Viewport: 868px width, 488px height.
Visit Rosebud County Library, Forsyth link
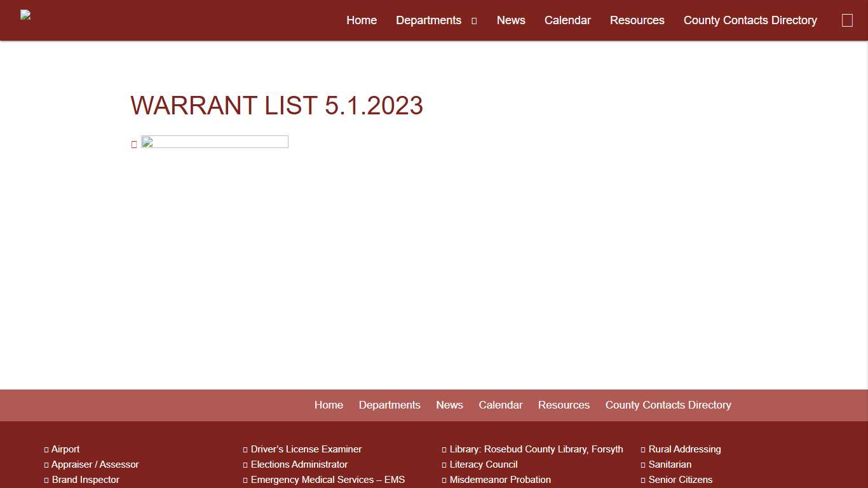click(536, 449)
